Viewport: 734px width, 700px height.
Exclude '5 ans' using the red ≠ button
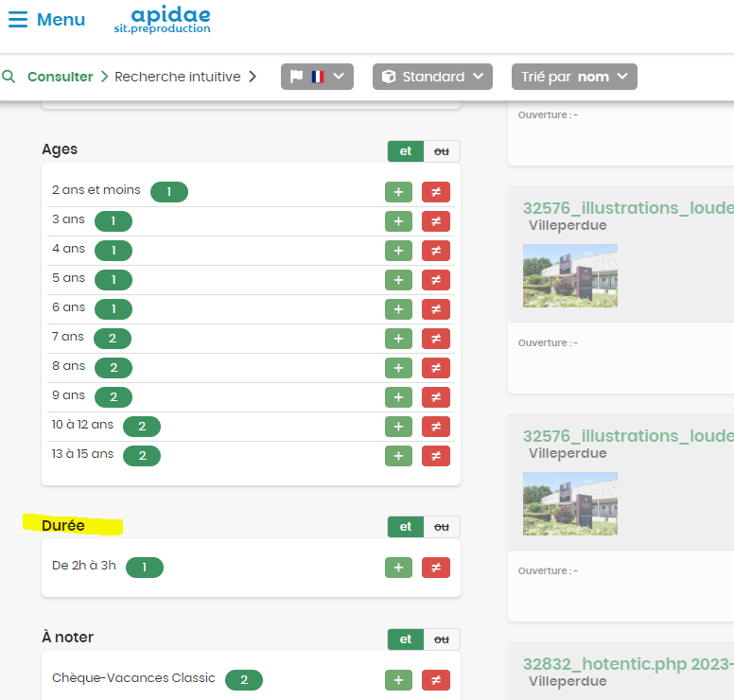pyautogui.click(x=436, y=280)
